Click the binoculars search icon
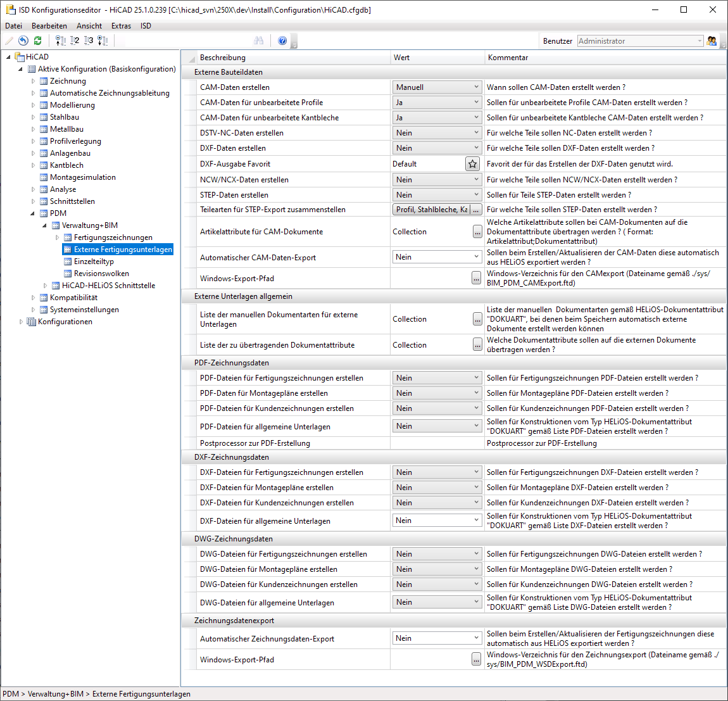This screenshot has height=701, width=728. 259,41
